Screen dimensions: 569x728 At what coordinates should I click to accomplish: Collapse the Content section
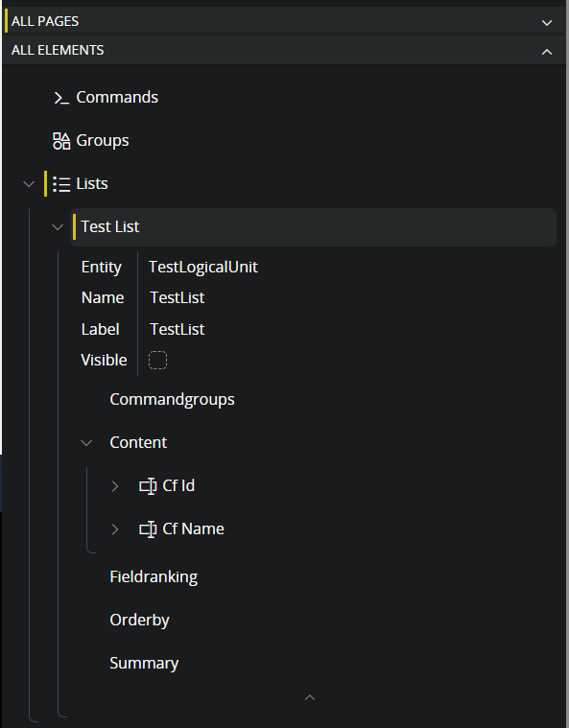pyautogui.click(x=86, y=443)
